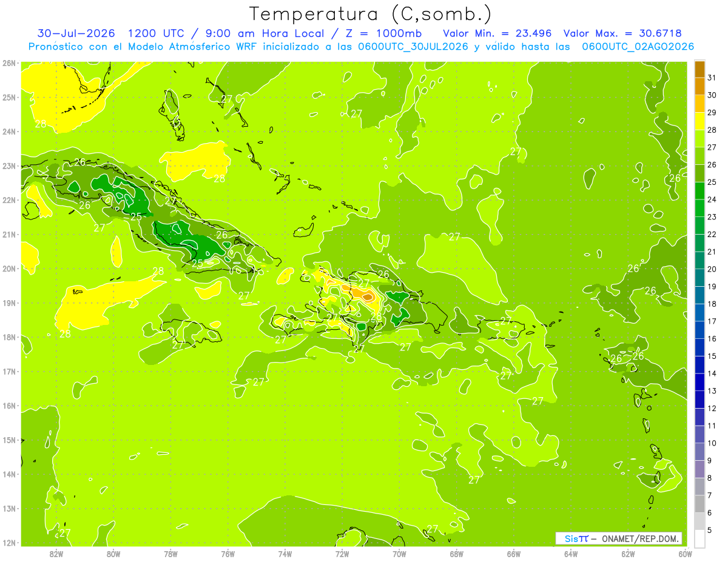Click the "26N" latitude axis label
This screenshot has height=562, width=728.
(x=9, y=63)
